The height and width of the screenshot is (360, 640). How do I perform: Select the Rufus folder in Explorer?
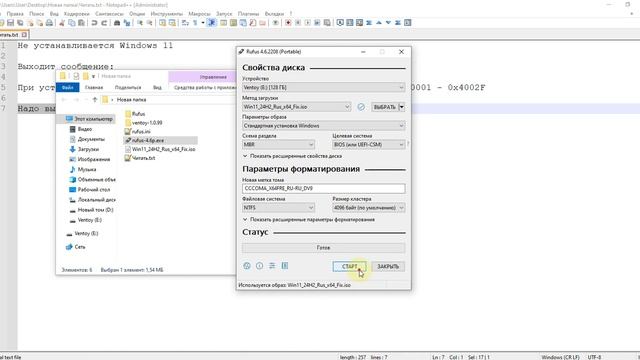pyautogui.click(x=135, y=114)
